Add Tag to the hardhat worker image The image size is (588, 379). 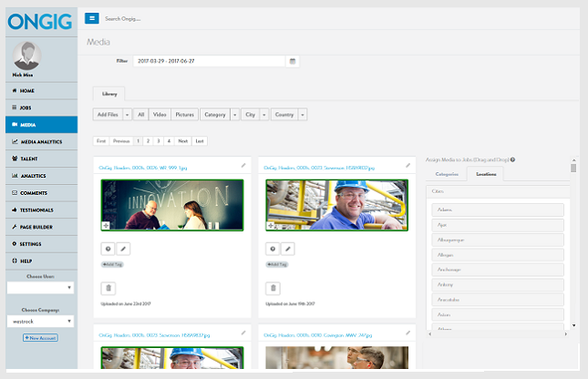277,264
